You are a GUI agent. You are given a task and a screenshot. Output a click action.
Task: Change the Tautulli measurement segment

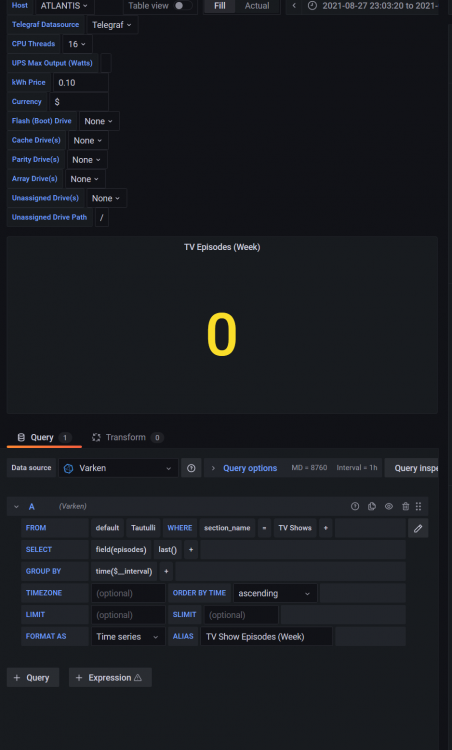(x=143, y=528)
